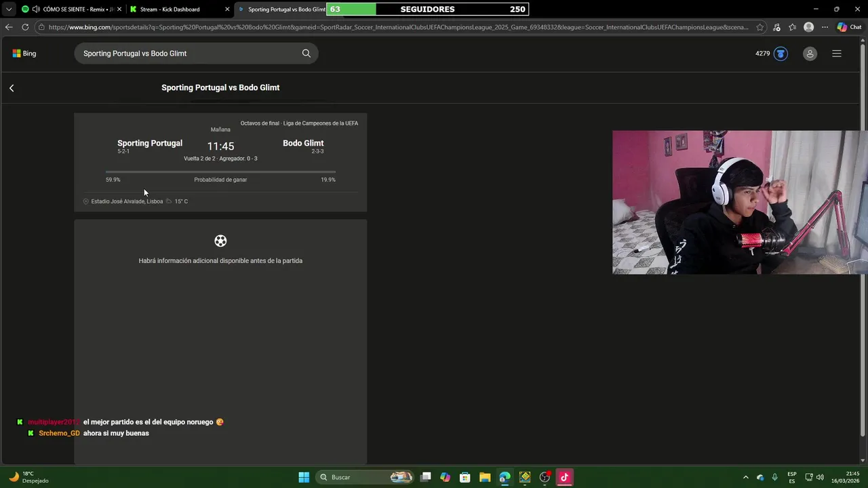The width and height of the screenshot is (868, 488).
Task: Click the browser back button
Action: 8,27
